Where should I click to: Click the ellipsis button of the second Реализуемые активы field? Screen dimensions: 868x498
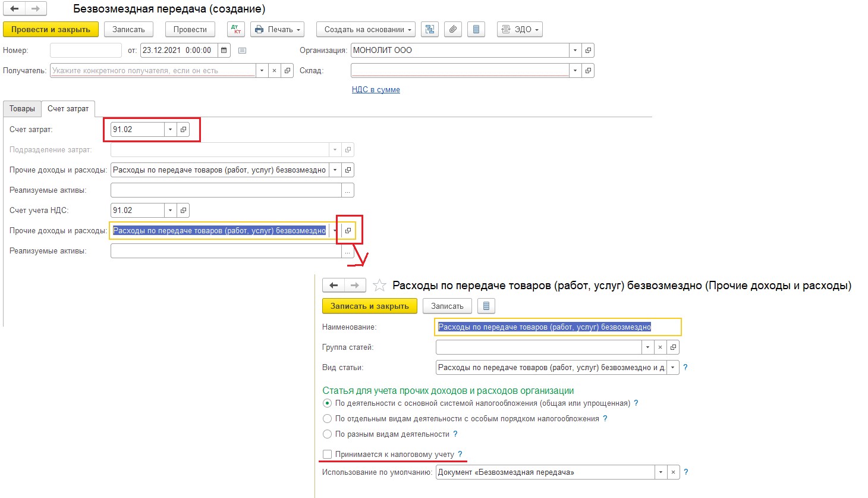[348, 251]
